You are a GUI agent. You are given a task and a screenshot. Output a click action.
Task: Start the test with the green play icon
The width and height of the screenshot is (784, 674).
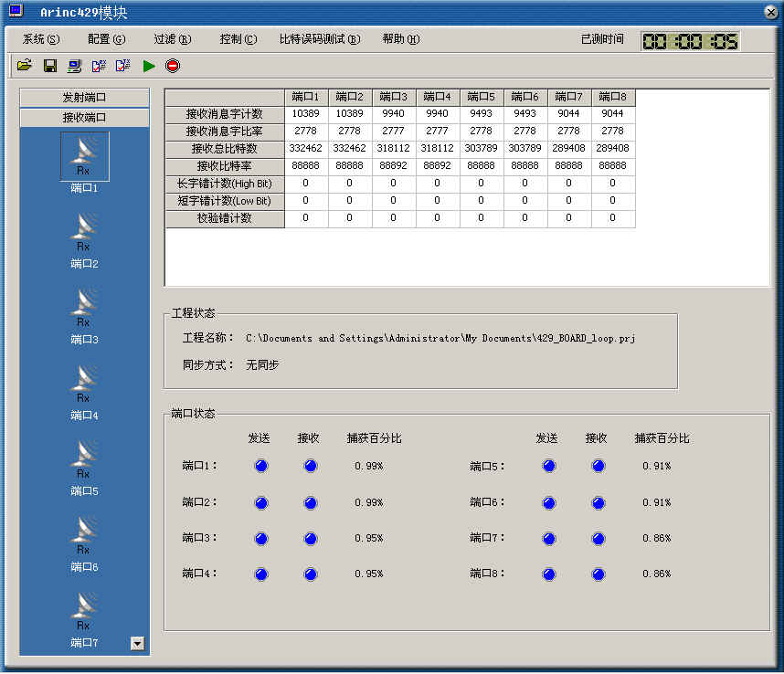coord(149,66)
